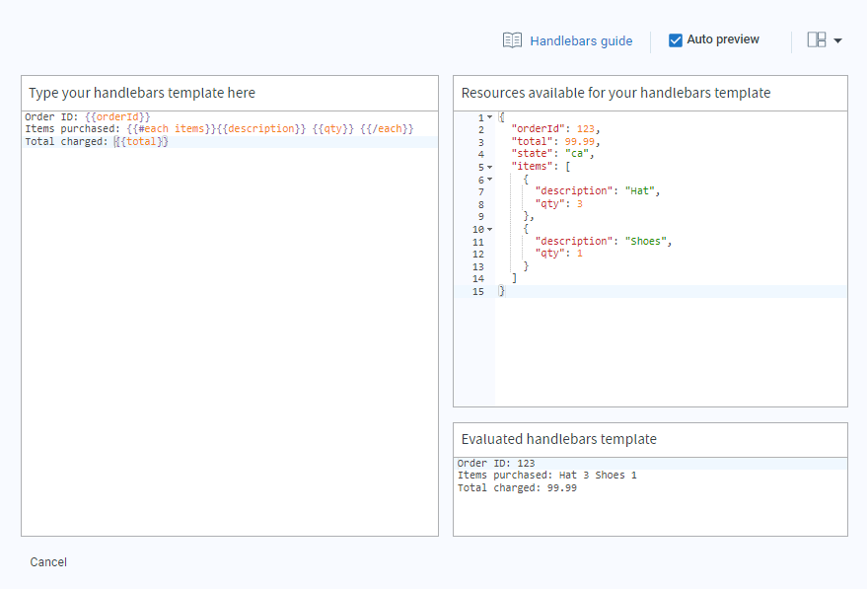The height and width of the screenshot is (589, 868).
Task: Click the blank area of the template editor
Action: [230, 340]
